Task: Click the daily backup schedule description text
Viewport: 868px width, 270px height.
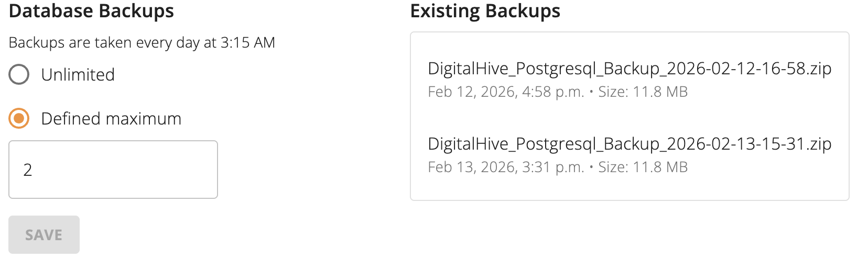Action: (142, 42)
